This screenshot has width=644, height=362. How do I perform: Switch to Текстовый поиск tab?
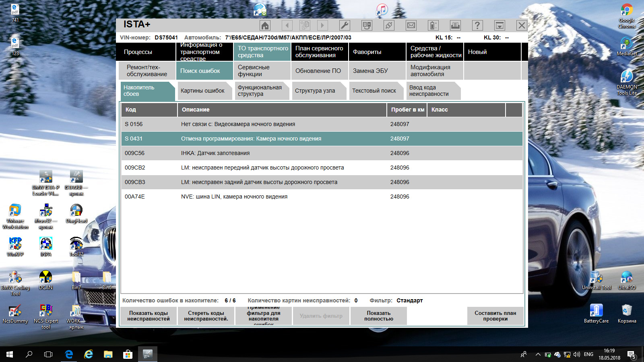click(x=376, y=91)
